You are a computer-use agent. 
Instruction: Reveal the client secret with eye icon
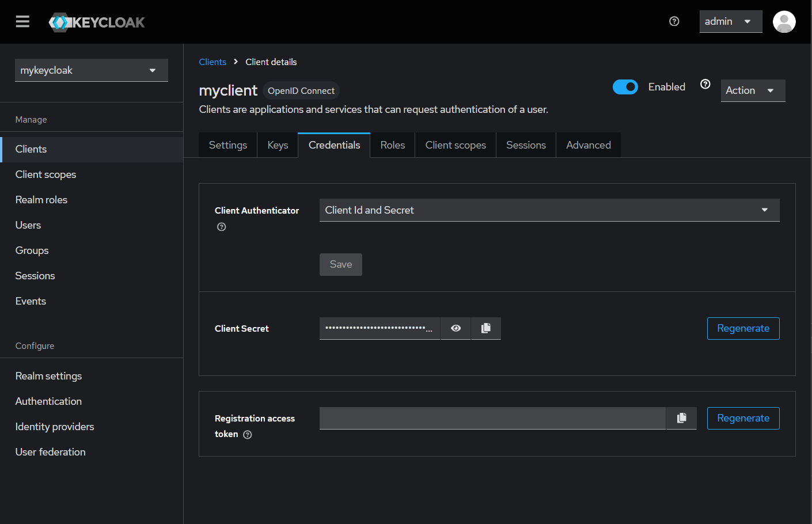[x=456, y=328]
